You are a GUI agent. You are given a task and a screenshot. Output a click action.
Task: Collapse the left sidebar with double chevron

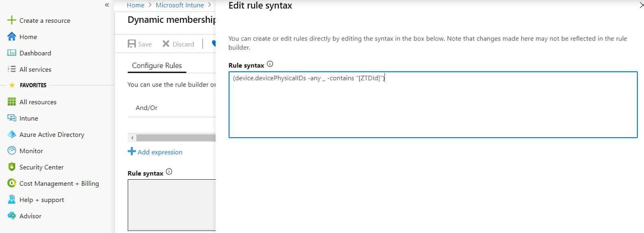[x=107, y=5]
